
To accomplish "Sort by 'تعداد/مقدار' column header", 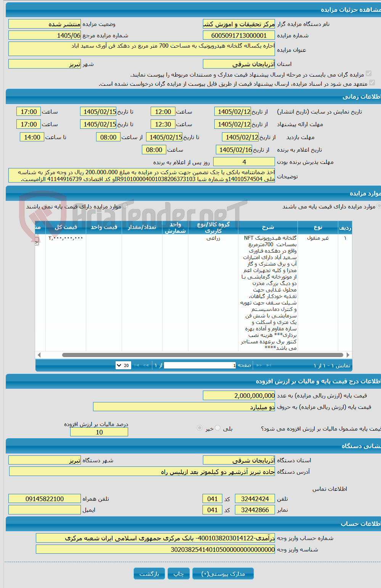I will pyautogui.click(x=142, y=227).
